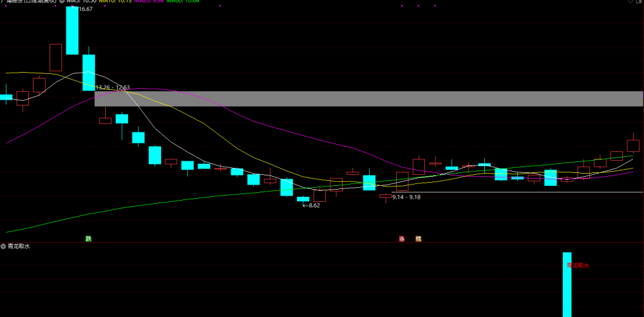Click the green MA60 value in the header
644x317 pixels.
pos(183,1)
